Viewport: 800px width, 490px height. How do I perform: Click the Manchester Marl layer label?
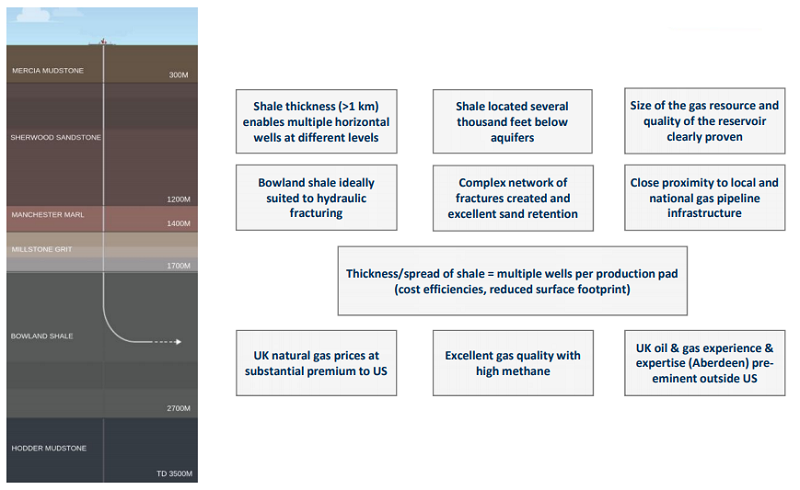48,215
